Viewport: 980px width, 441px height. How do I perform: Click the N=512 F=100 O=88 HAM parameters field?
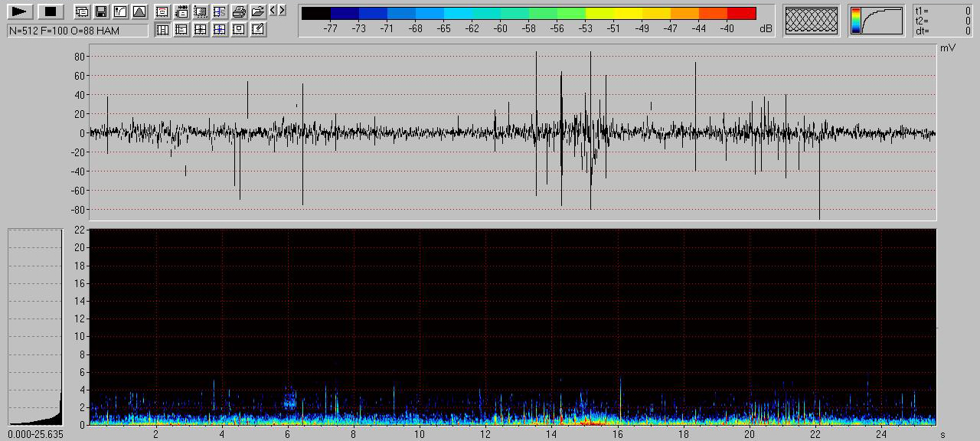click(77, 31)
